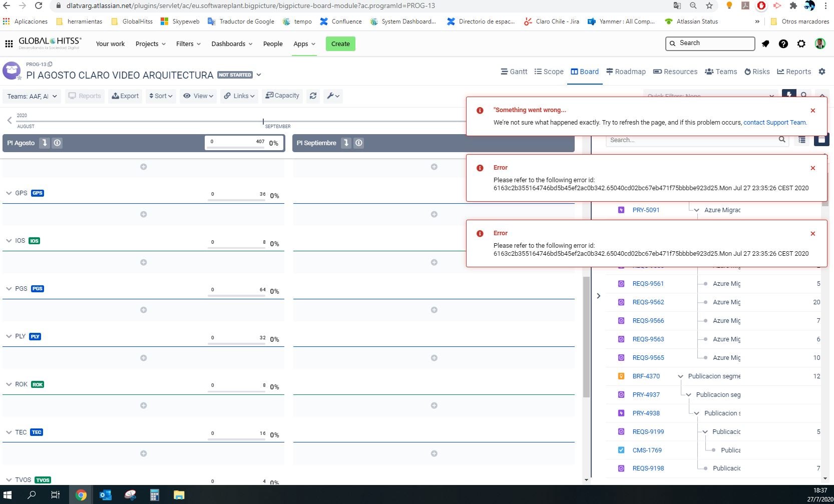The width and height of the screenshot is (834, 504).
Task: Open the Windows Start menu
Action: 8,495
